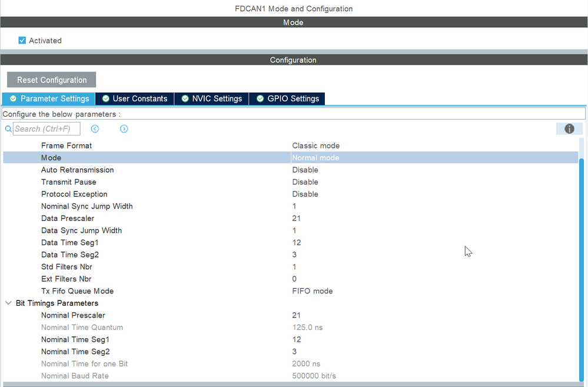Click the 500000 bit/s baud rate value
This screenshot has width=588, height=387.
(314, 376)
